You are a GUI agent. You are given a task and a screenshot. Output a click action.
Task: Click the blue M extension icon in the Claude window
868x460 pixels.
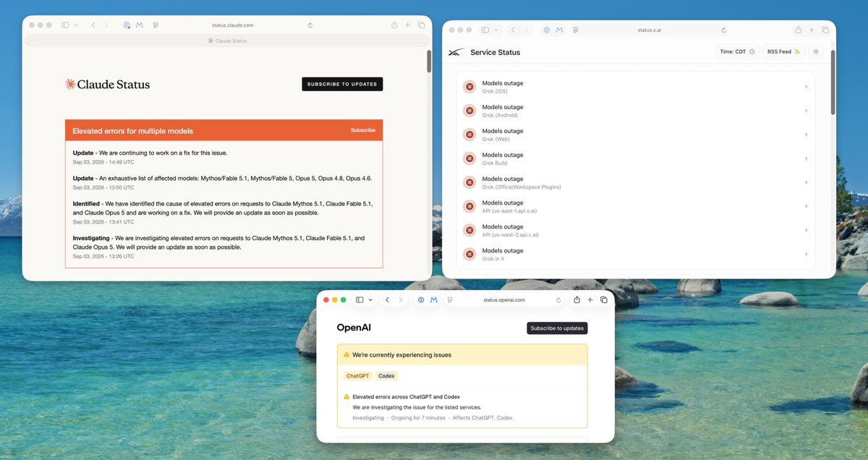pos(140,25)
